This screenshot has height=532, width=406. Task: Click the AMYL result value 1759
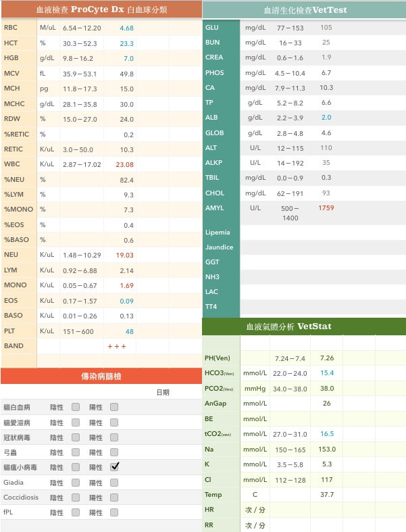[326, 208]
